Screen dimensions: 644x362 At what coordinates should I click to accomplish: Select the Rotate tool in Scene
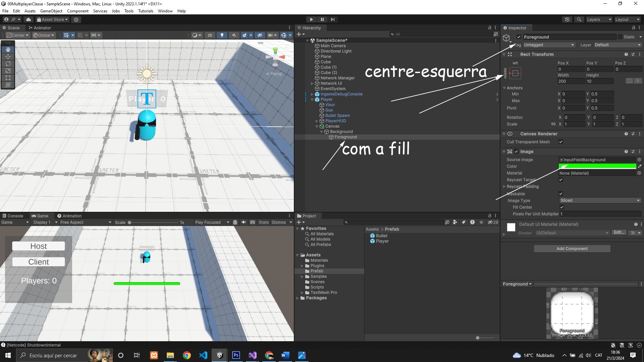tap(8, 64)
